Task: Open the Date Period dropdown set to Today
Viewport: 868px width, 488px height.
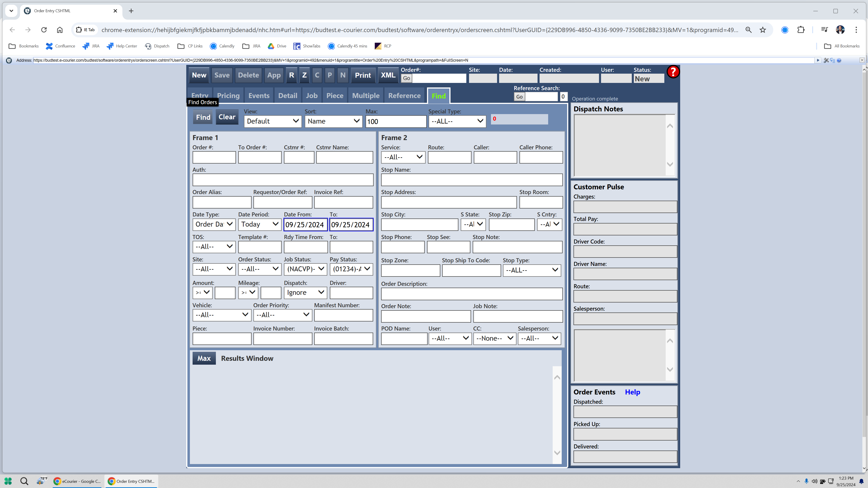Action: pyautogui.click(x=259, y=224)
